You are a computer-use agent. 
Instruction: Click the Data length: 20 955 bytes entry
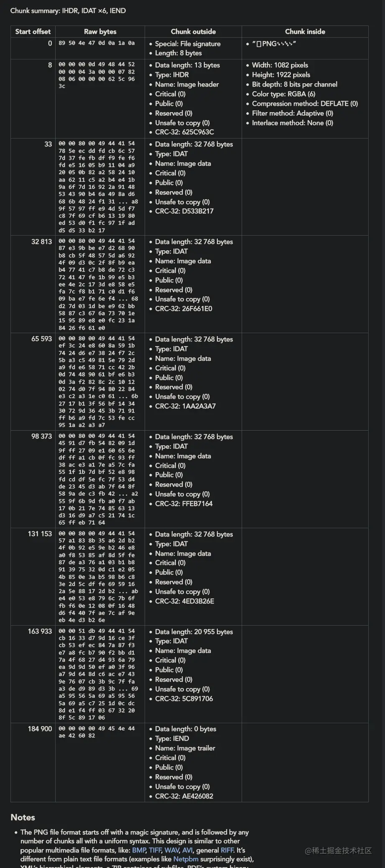(194, 632)
